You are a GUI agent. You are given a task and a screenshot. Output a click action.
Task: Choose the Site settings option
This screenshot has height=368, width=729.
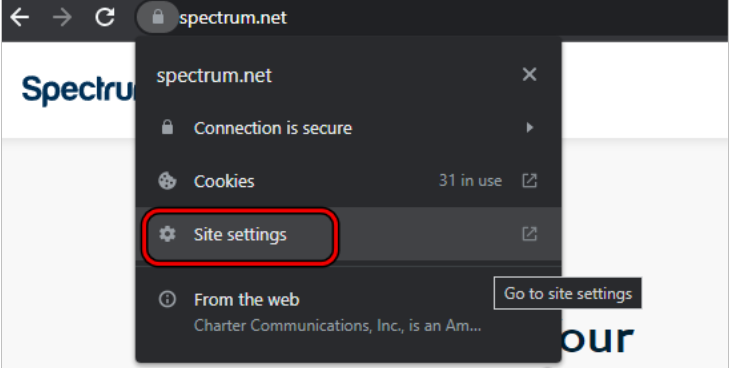(348, 234)
